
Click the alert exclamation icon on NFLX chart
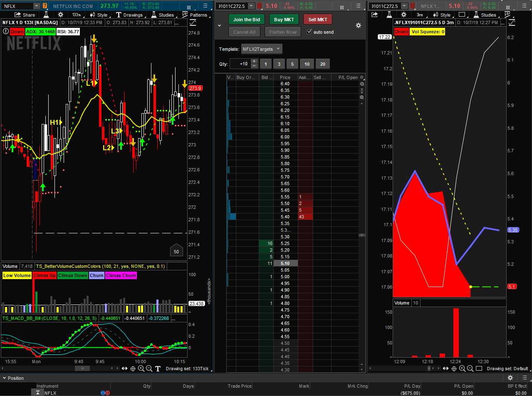point(6,31)
